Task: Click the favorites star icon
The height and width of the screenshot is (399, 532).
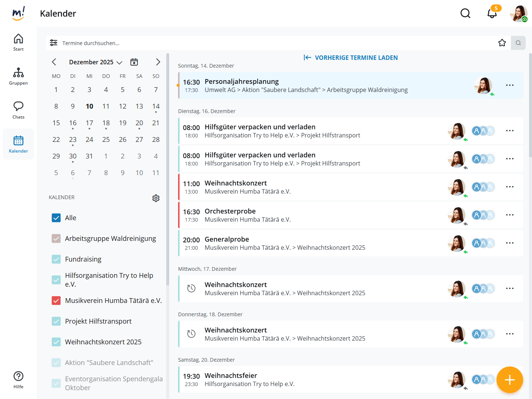Action: [x=502, y=43]
